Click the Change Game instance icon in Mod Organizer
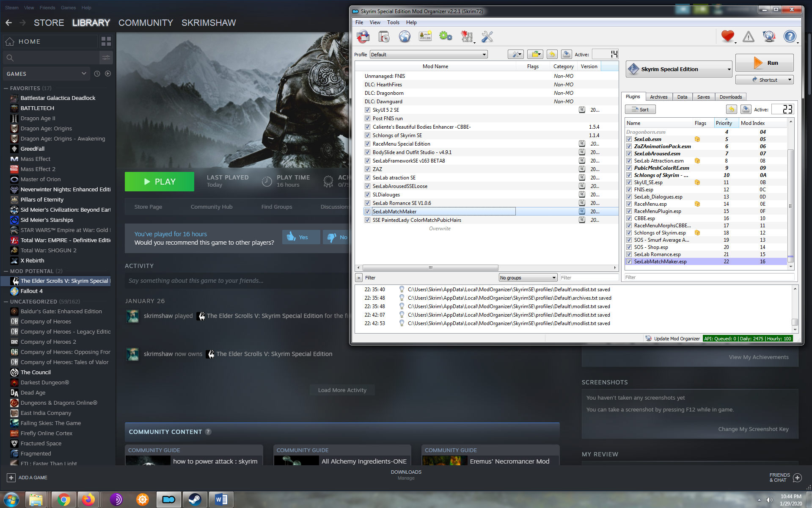The image size is (812, 508). coord(363,37)
